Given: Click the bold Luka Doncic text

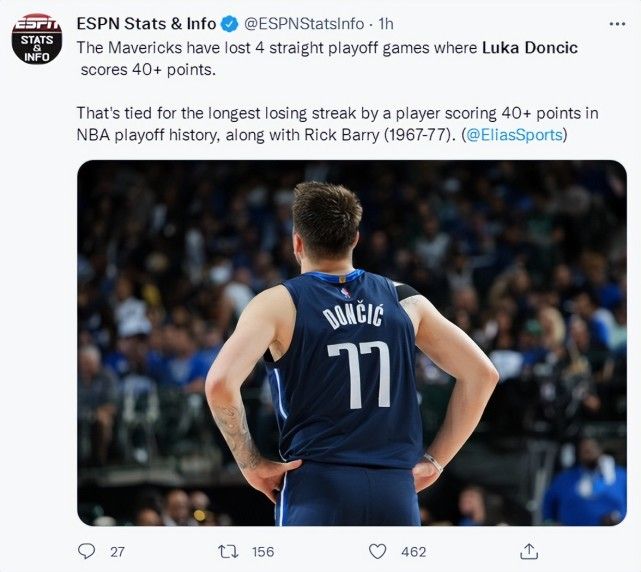Looking at the screenshot, I should [530, 48].
